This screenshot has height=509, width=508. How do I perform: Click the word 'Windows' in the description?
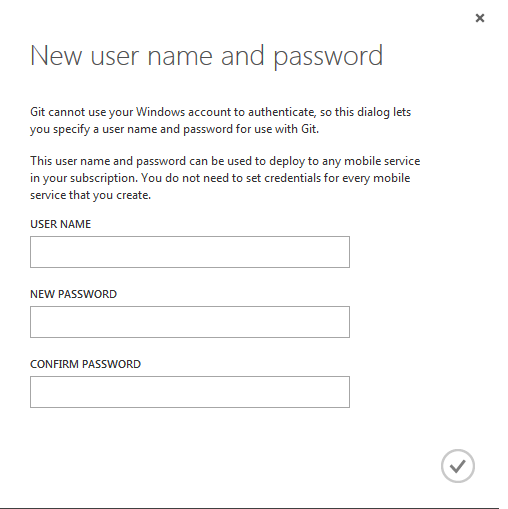click(x=160, y=112)
